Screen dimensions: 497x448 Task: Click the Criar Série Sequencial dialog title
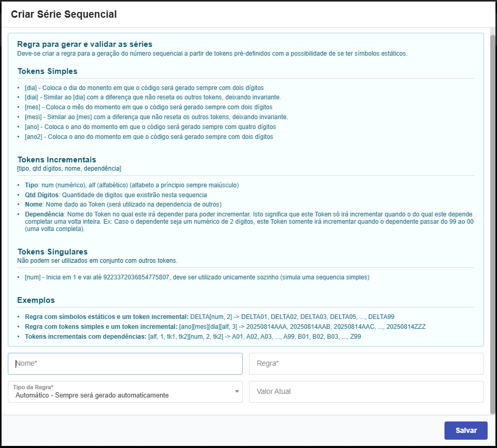coord(64,14)
